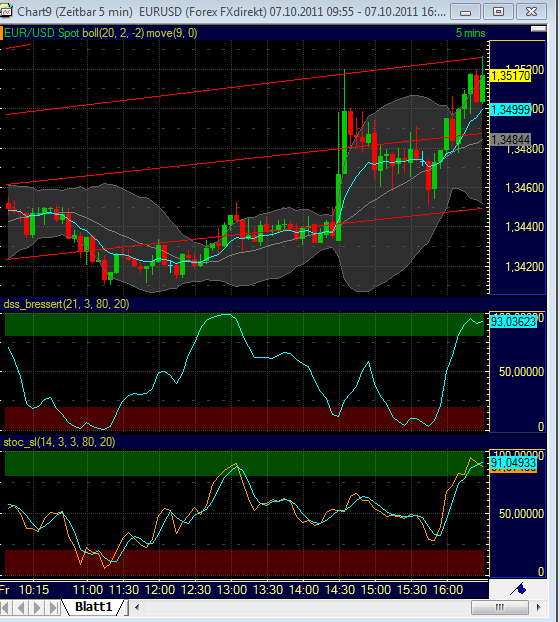Screen dimensions: 560x622
Task: Click the horizontal scrollbar thumb
Action: click(x=500, y=607)
